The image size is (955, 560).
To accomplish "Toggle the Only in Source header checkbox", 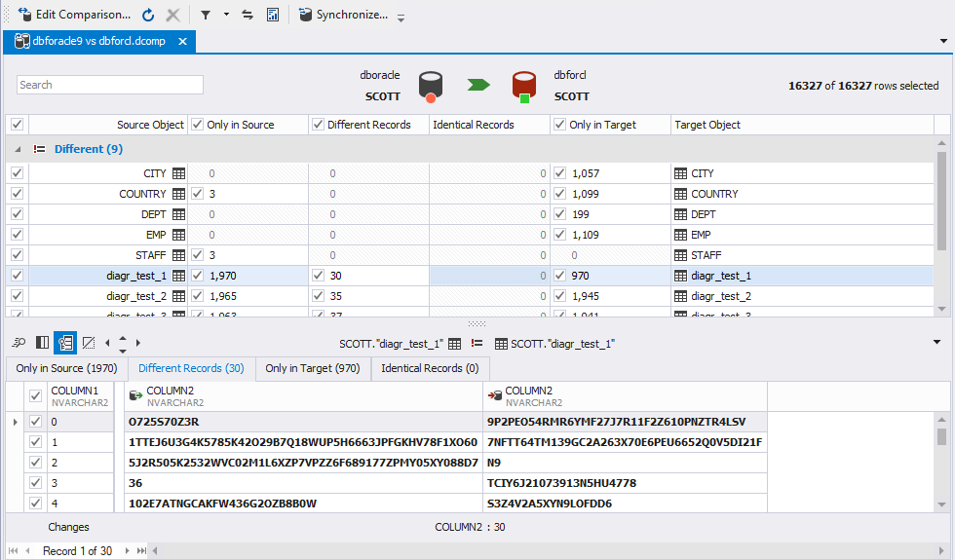I will (197, 125).
